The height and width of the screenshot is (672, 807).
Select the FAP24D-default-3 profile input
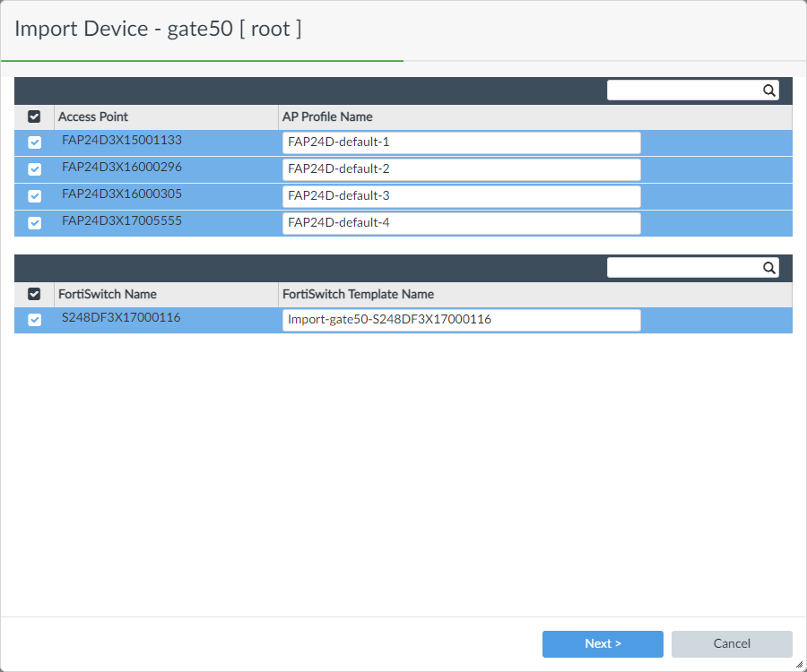[x=462, y=196]
